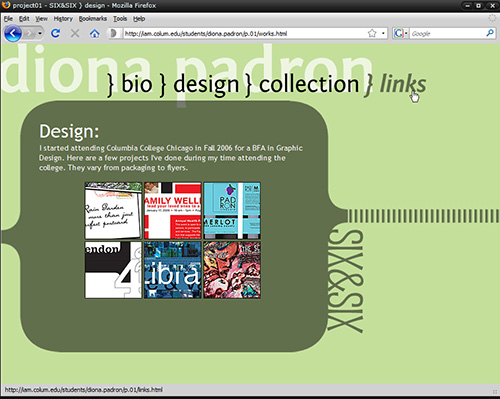Open the colorful comic illustration thumbnail
Screen dimensions: 500x399
(x=232, y=270)
